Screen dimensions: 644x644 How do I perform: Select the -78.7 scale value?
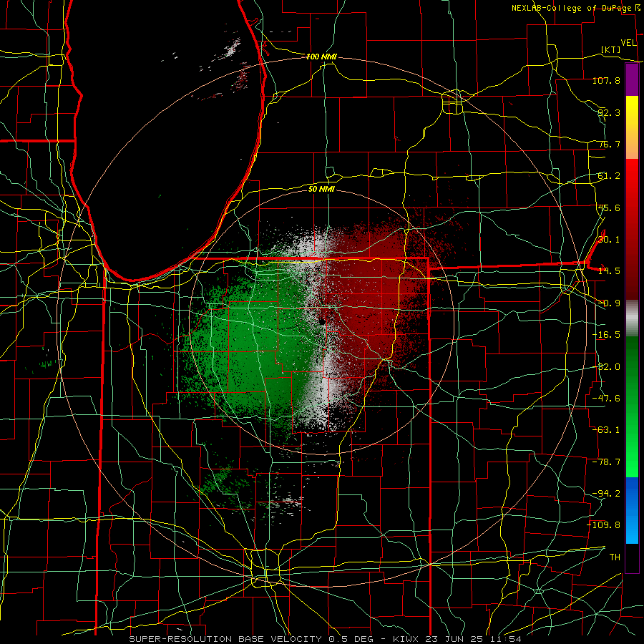tap(606, 462)
